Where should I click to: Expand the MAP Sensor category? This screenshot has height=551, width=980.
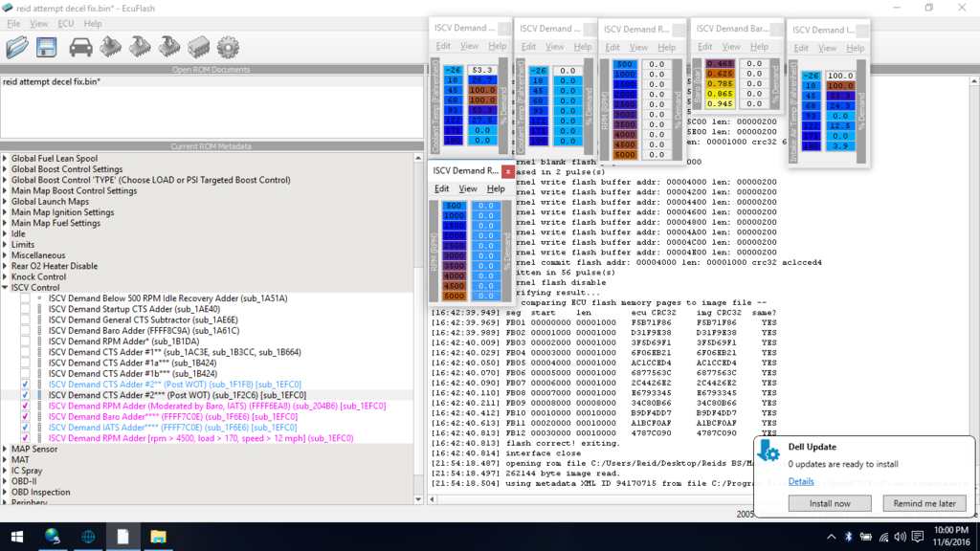(x=5, y=450)
